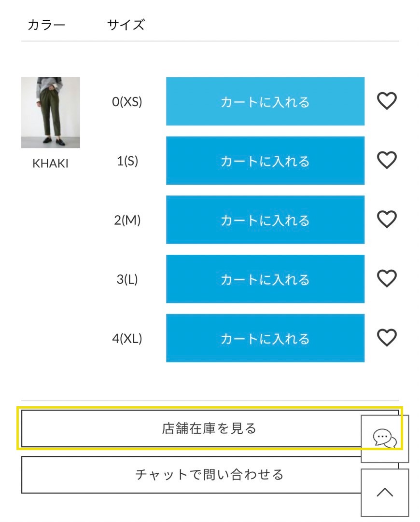Toggle the wishlist heart for size 4(XL)

pos(386,338)
